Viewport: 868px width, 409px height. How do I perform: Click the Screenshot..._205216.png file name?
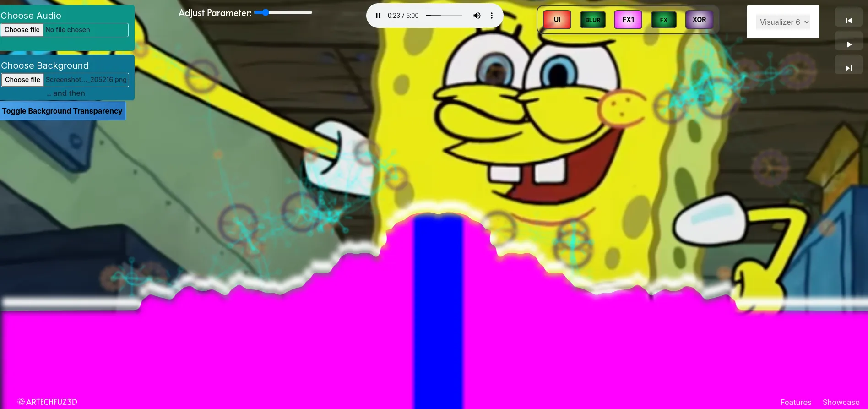click(86, 80)
